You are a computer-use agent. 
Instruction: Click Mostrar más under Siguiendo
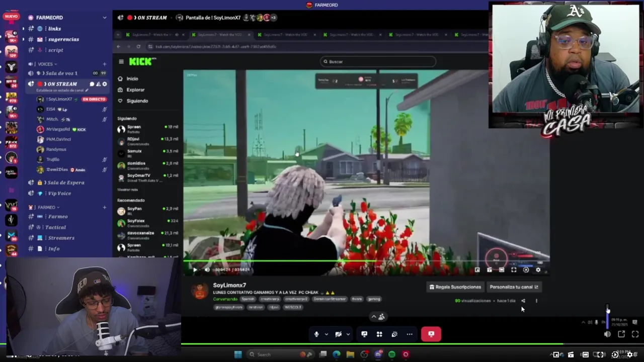pyautogui.click(x=127, y=190)
